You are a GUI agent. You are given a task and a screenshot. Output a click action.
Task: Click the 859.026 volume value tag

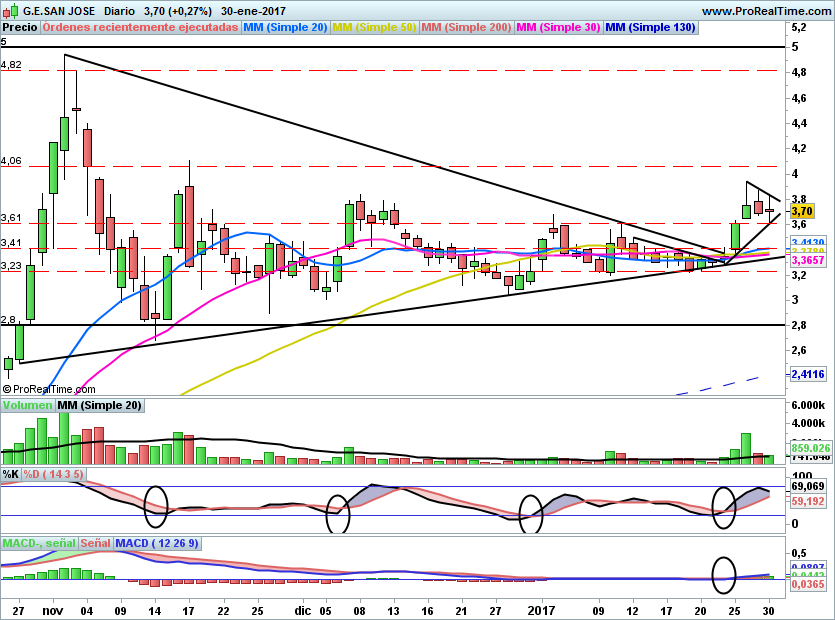point(811,448)
